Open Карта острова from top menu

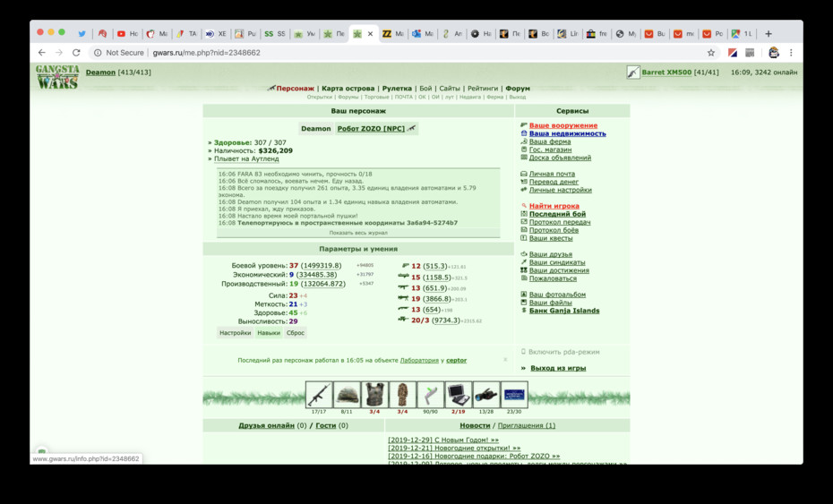click(348, 88)
